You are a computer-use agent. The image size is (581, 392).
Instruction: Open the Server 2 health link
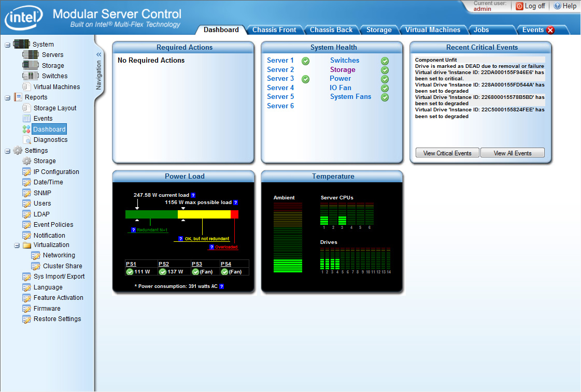coord(280,69)
